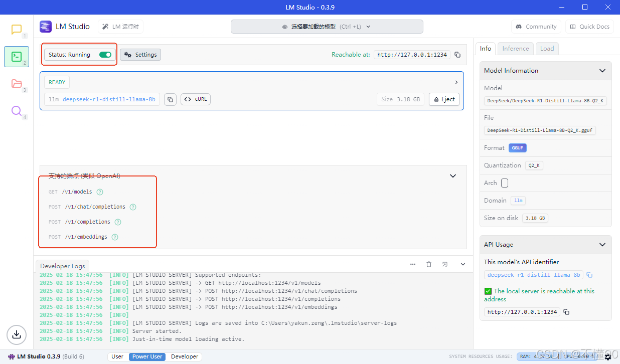Switch to the Load tab
This screenshot has width=620, height=364.
click(547, 48)
